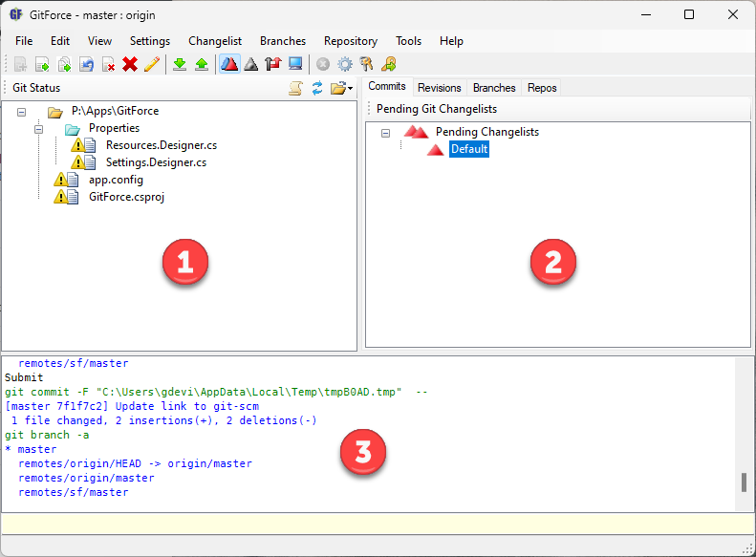Open the folder view dropdown in Git Status
Screen dimensions: 756x557
(342, 88)
